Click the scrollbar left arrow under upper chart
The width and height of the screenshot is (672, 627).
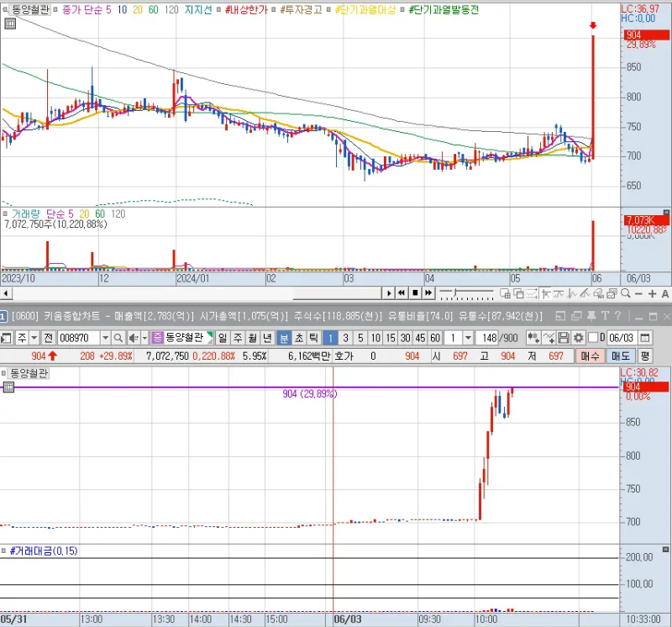tap(6, 294)
